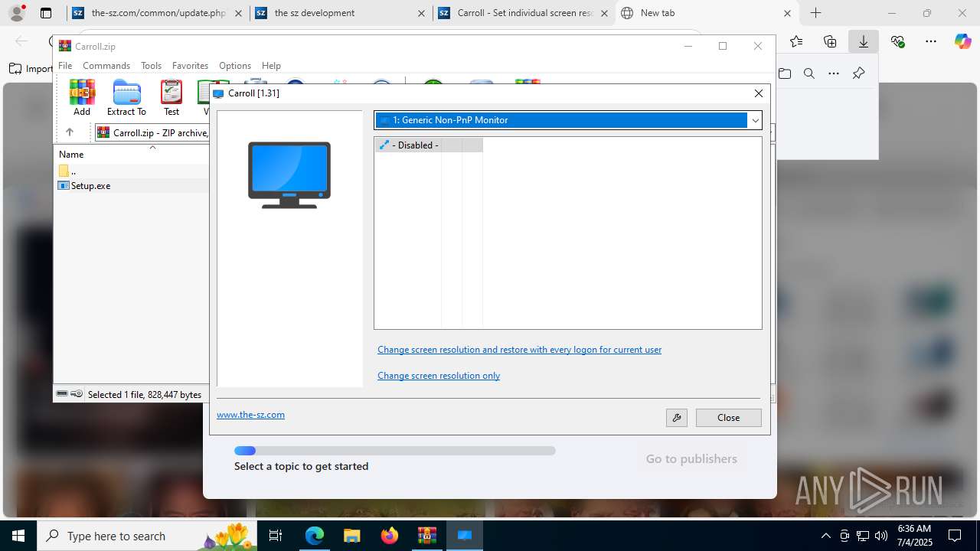Open Firefox from taskbar
The image size is (980, 551).
pyautogui.click(x=390, y=536)
